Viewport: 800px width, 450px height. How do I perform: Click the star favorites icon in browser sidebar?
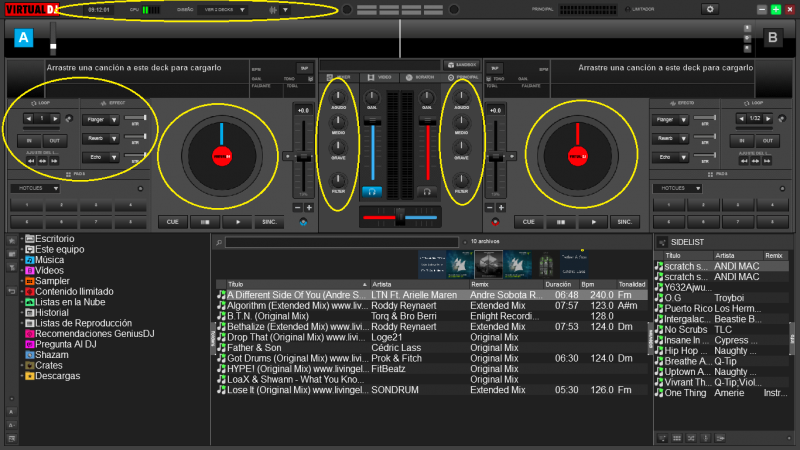click(12, 240)
